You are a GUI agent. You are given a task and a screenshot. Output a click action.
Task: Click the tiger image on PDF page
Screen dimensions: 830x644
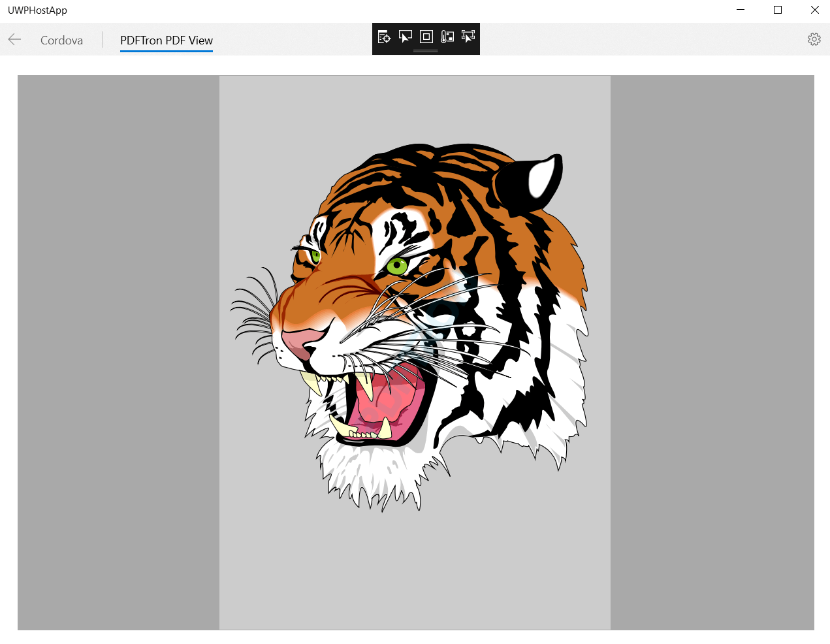click(409, 327)
